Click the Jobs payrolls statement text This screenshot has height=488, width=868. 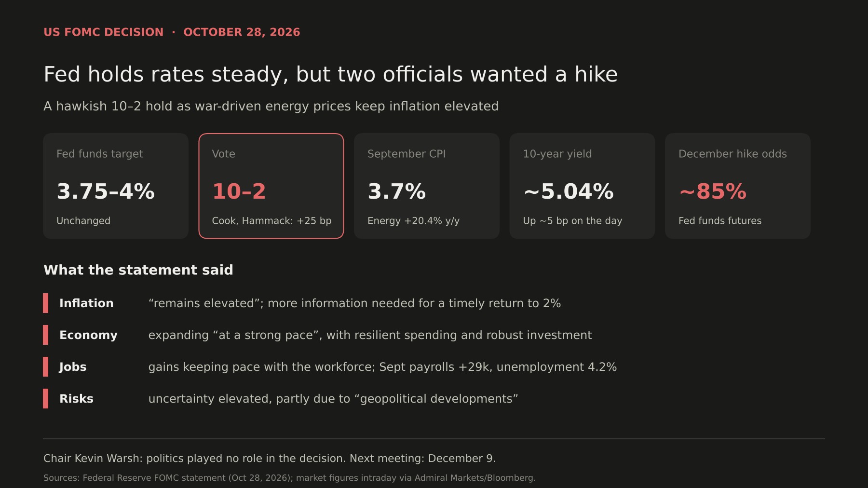tap(382, 367)
